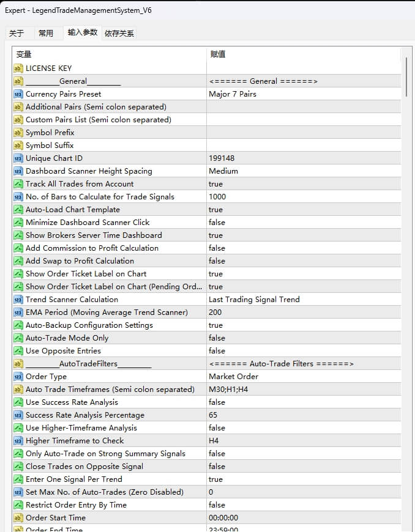Edit the EMA Period value 200
The width and height of the screenshot is (415, 532).
(x=304, y=312)
